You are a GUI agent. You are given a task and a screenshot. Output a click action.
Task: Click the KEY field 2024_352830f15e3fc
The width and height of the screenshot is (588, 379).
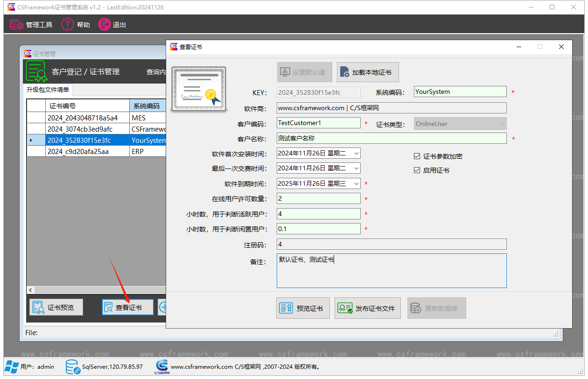pyautogui.click(x=319, y=92)
